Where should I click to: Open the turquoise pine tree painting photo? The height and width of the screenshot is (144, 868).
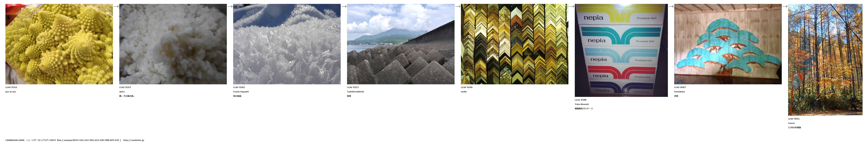pos(728,44)
